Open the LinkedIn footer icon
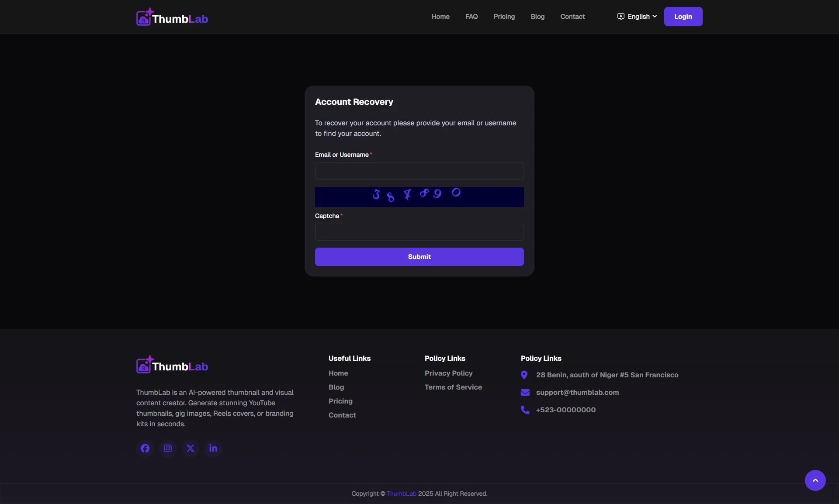The image size is (839, 504). point(213,448)
